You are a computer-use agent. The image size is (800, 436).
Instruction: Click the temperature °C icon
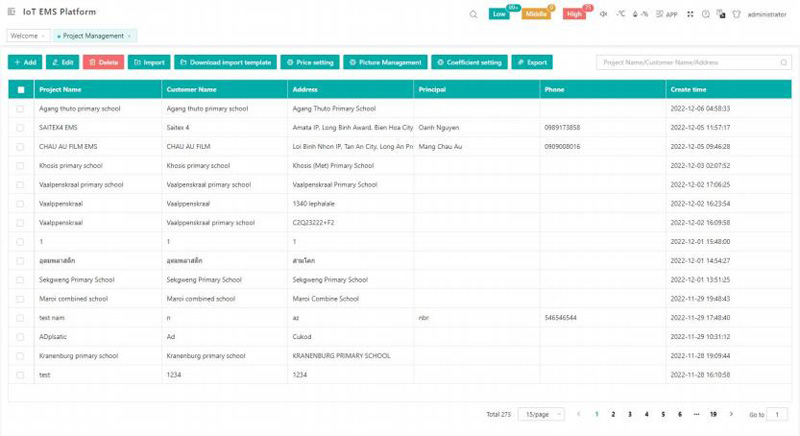point(621,14)
